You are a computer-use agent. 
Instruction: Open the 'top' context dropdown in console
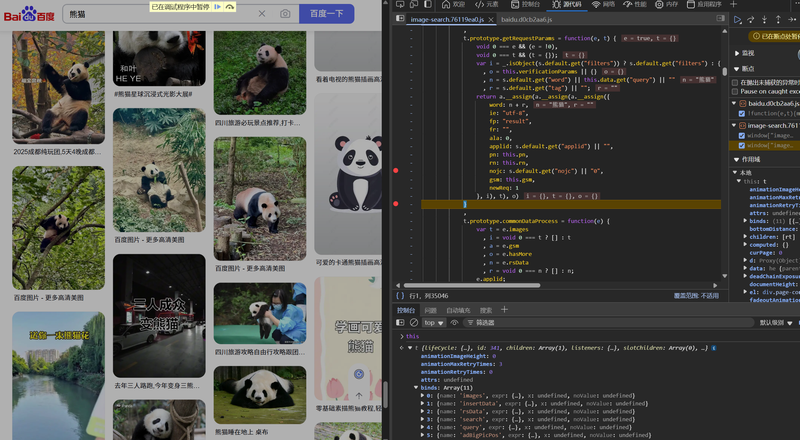click(433, 323)
